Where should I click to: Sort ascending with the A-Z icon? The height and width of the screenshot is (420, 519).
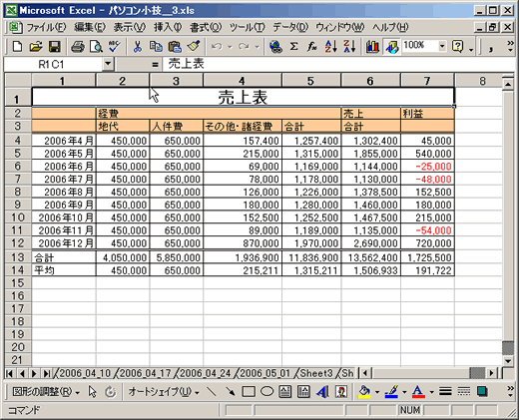point(331,47)
